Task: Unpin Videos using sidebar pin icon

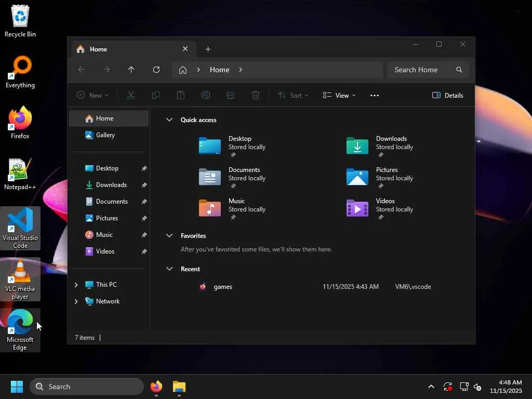Action: click(x=144, y=251)
